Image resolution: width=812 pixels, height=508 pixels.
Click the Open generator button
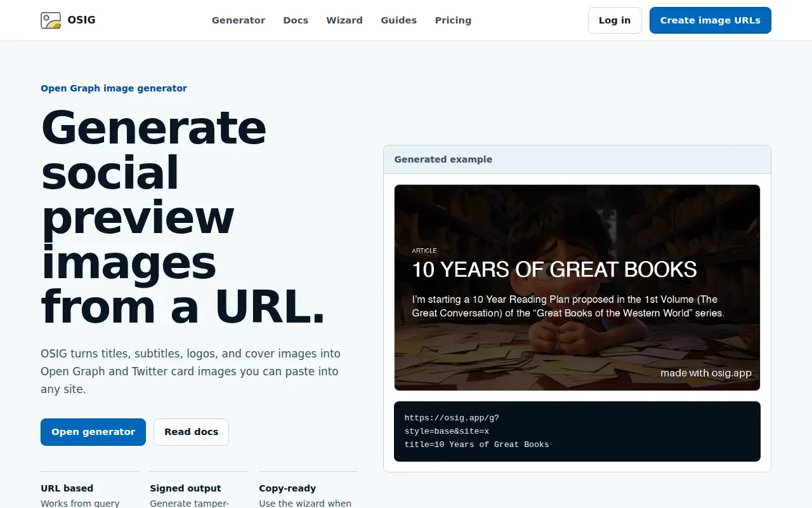click(93, 432)
